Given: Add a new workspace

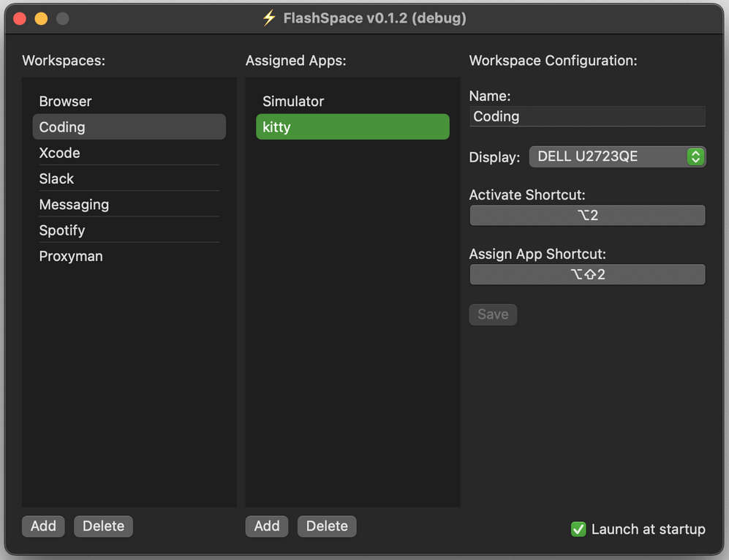Looking at the screenshot, I should click(43, 526).
